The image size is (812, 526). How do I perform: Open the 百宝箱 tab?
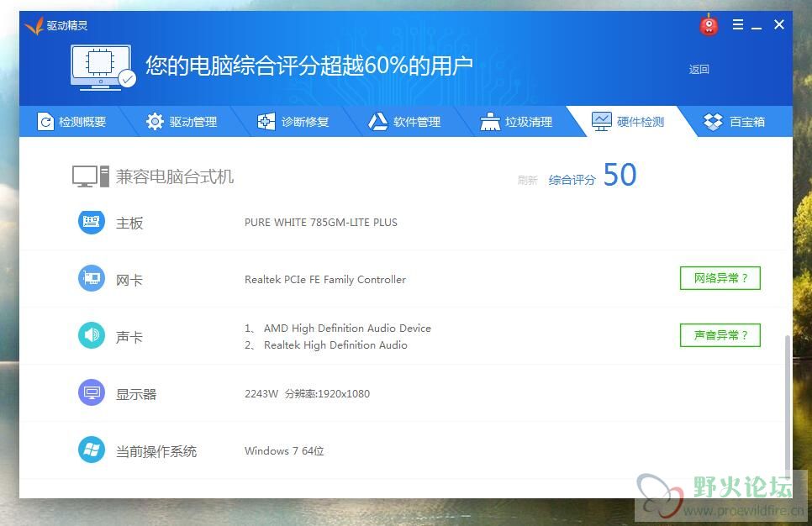pos(735,122)
